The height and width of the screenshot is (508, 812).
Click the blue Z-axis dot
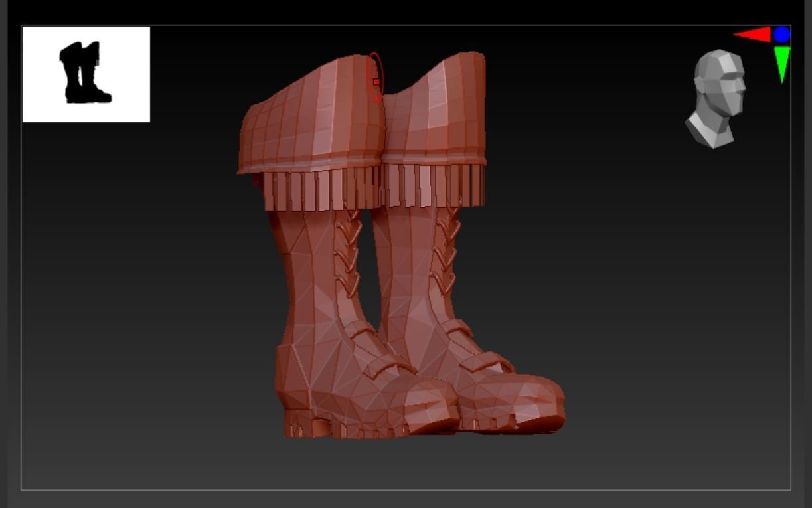[781, 35]
